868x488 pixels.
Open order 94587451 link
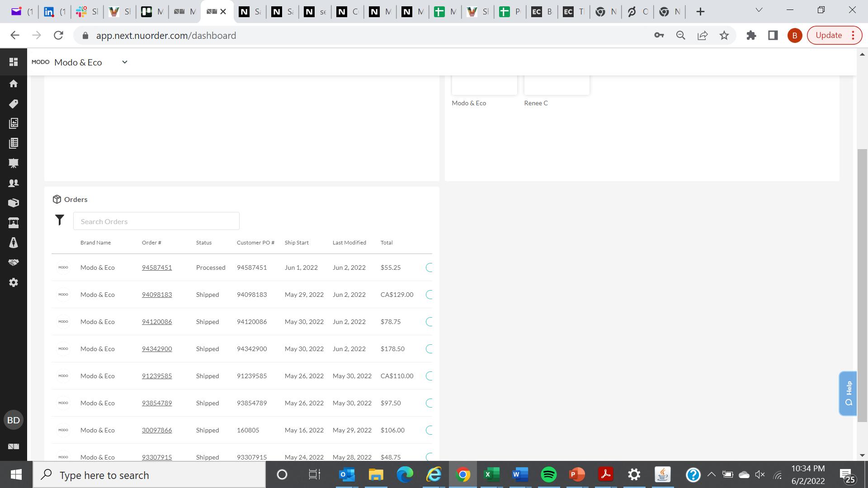coord(156,267)
